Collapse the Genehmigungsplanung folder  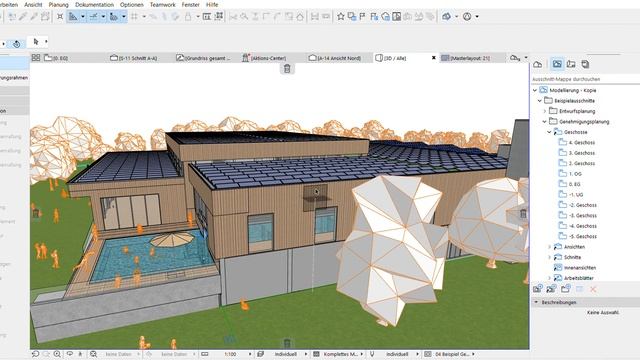coord(544,122)
